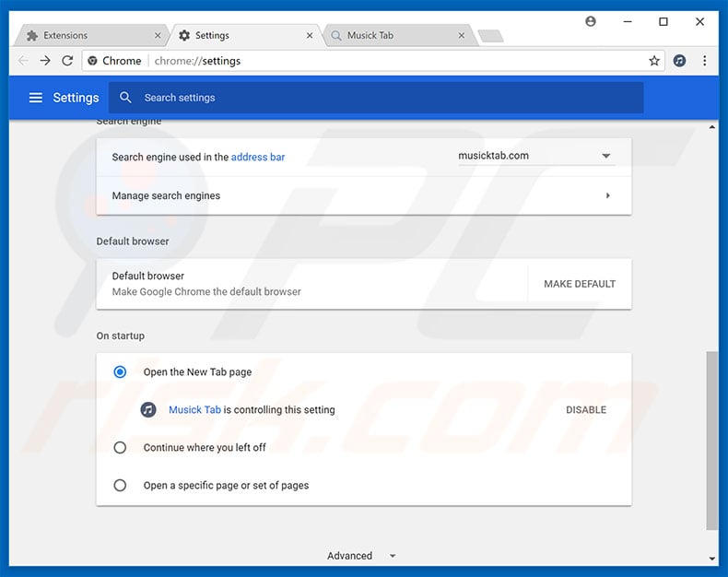Expand the Advanced settings section
The height and width of the screenshot is (577, 728).
(x=361, y=556)
